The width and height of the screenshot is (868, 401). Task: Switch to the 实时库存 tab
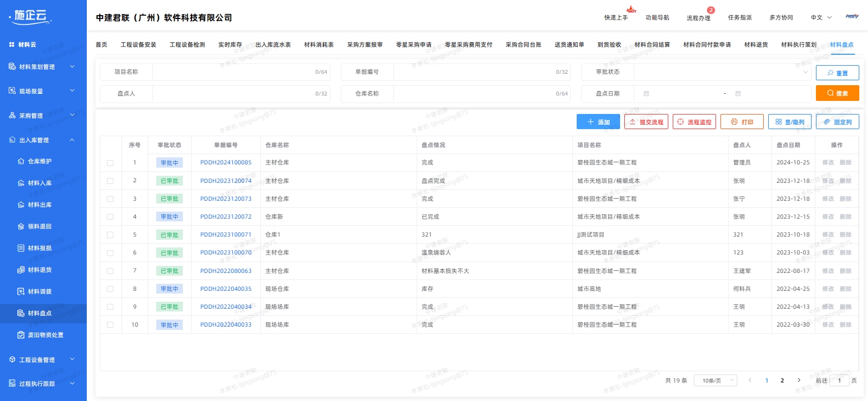(x=230, y=44)
